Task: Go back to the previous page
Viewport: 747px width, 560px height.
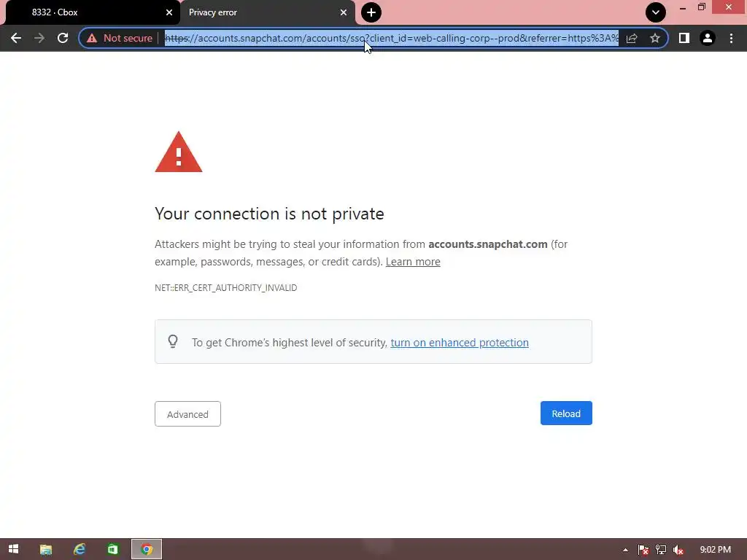Action: [16, 38]
